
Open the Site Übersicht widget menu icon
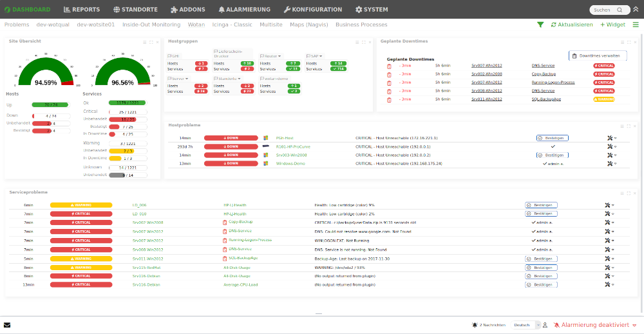coord(145,42)
